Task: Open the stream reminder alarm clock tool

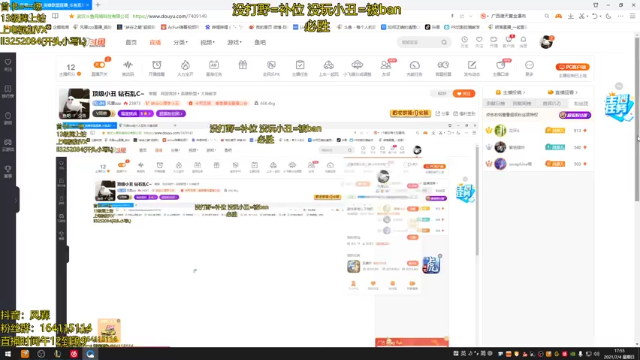Action: (x=157, y=67)
